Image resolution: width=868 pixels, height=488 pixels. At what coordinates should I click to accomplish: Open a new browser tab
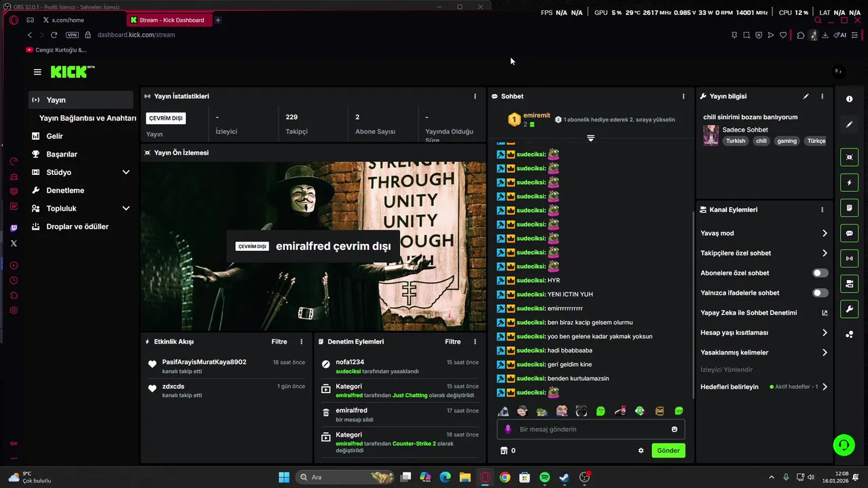[x=218, y=20]
